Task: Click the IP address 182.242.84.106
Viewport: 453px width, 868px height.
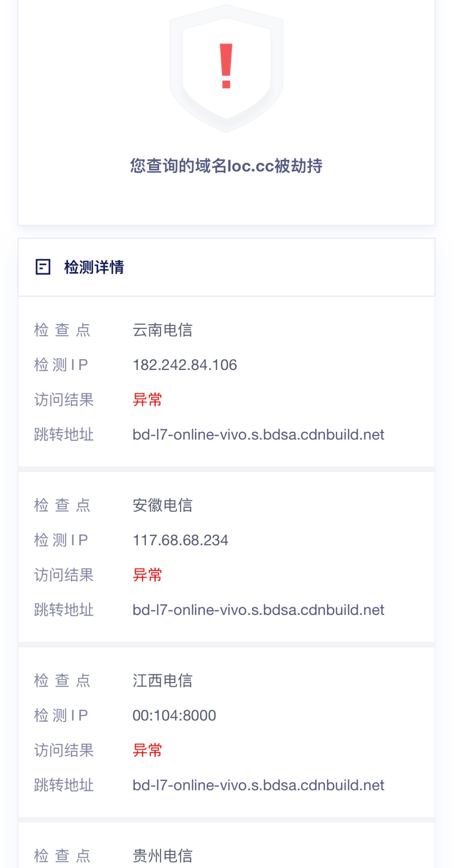Action: click(x=185, y=365)
